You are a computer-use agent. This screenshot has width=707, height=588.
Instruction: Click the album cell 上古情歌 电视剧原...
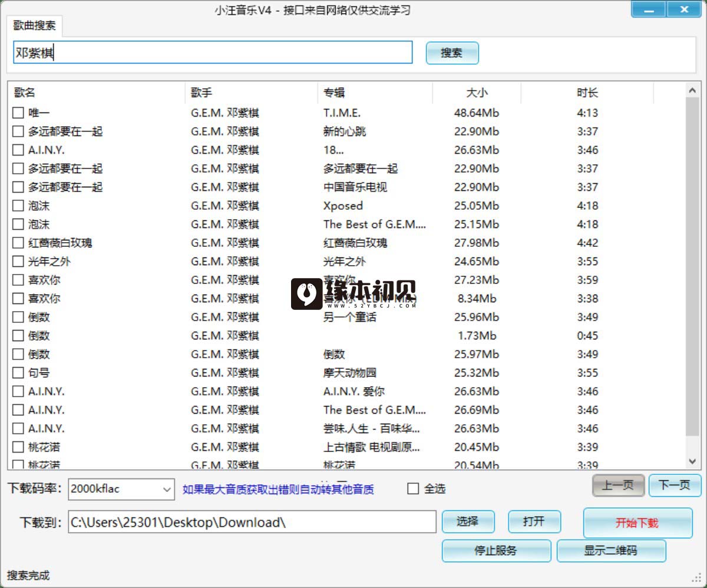(x=372, y=447)
